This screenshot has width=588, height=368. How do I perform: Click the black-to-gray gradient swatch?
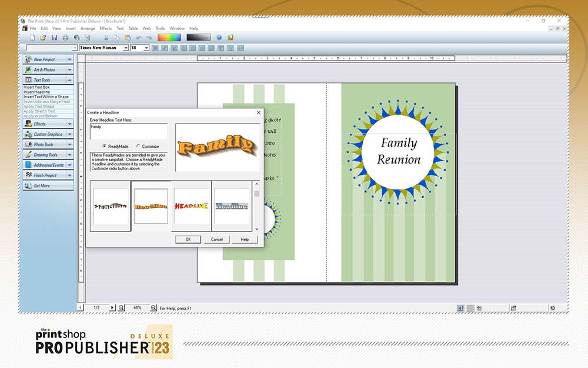(x=199, y=38)
